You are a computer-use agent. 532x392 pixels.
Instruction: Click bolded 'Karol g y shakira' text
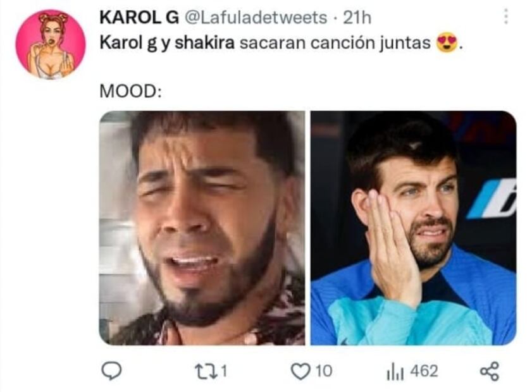[x=167, y=43]
